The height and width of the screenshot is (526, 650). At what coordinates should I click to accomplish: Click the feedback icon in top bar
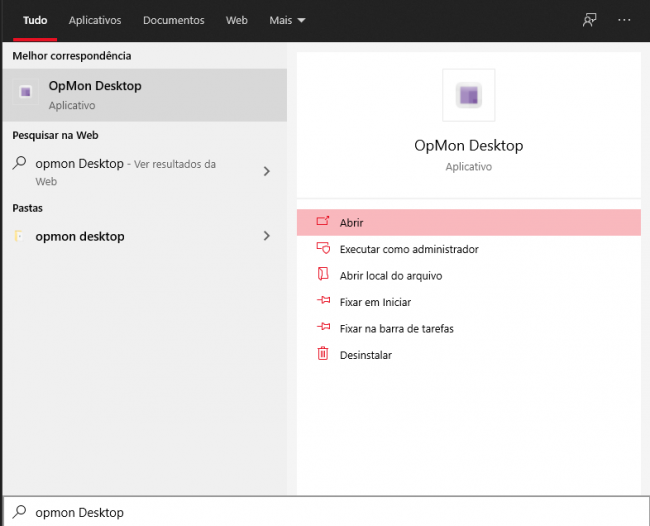click(590, 20)
